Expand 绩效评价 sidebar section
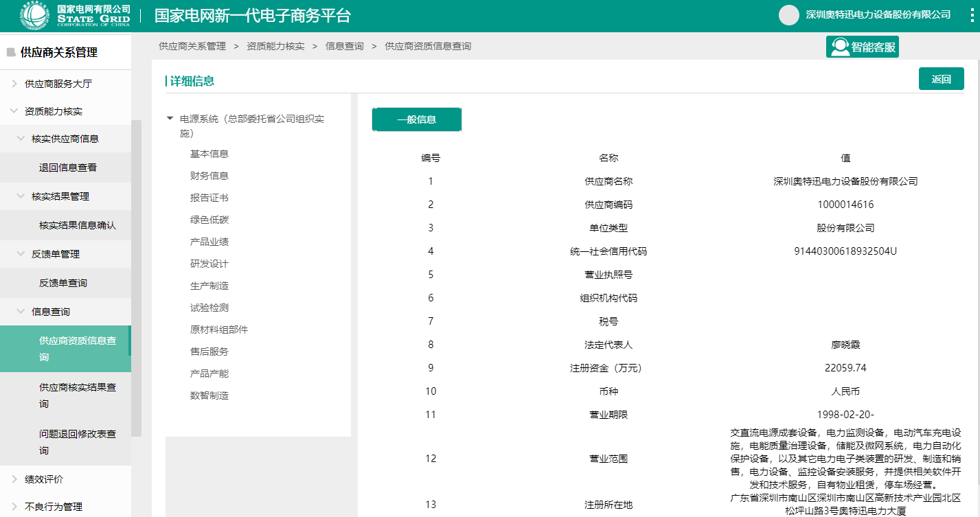 (14, 479)
